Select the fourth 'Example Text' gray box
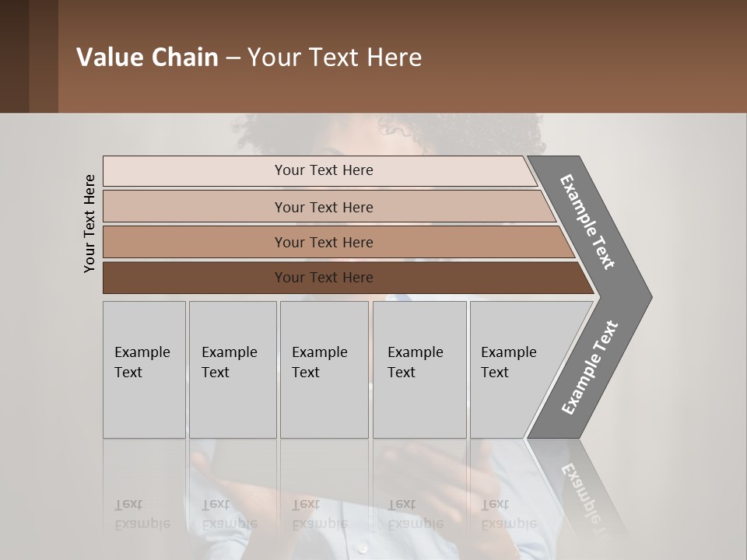Viewport: 747px width, 560px height. coord(419,369)
